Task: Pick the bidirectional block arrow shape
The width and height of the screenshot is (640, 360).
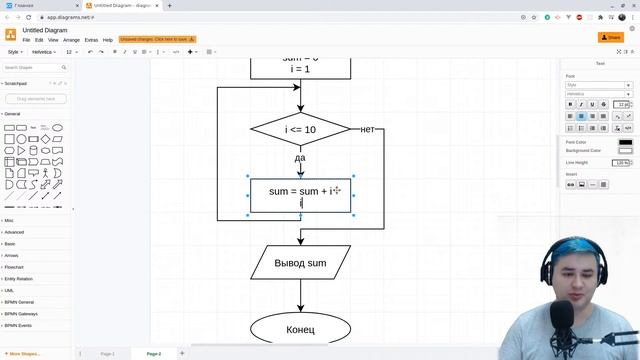Action: 45,184
